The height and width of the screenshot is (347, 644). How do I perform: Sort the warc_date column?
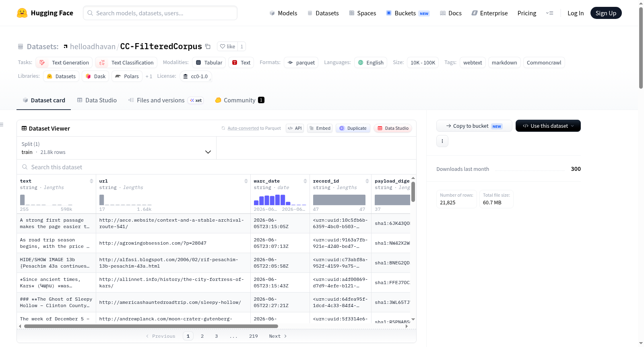click(305, 181)
